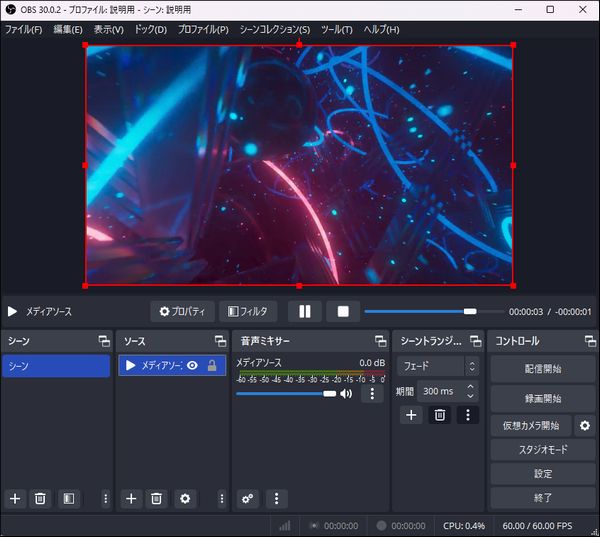The height and width of the screenshot is (537, 600).
Task: Stop the media source playback
Action: pyautogui.click(x=343, y=312)
